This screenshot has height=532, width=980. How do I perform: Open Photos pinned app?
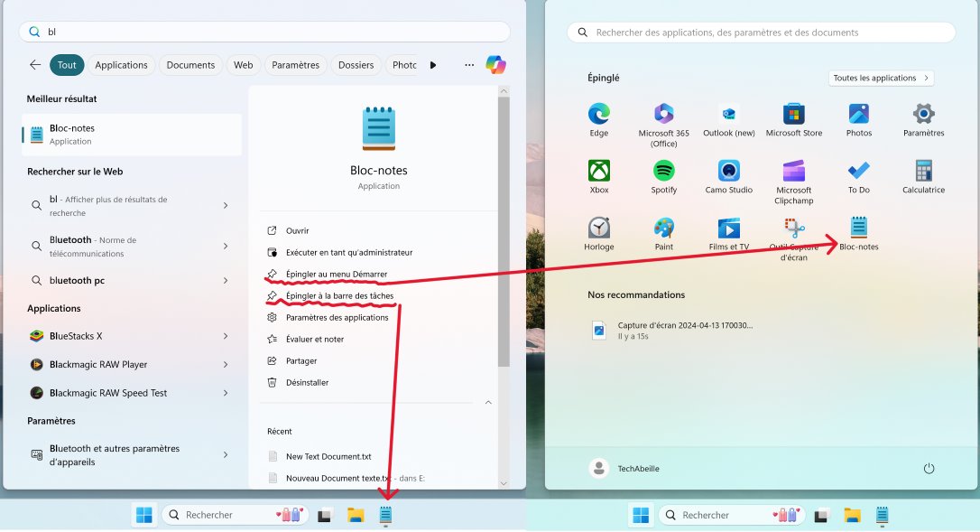859,115
